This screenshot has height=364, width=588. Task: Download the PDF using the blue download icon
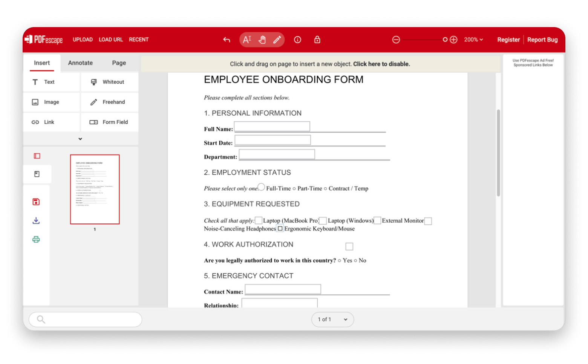tap(36, 220)
